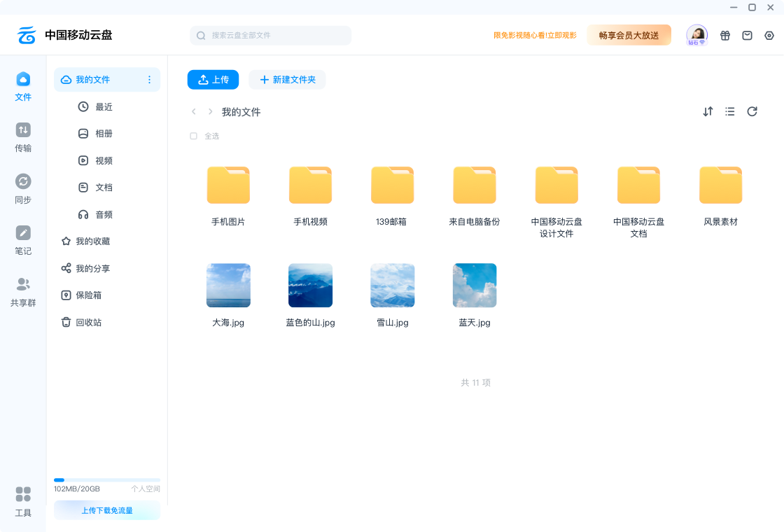Open the 笔记 notes section
The image size is (784, 532).
pos(23,233)
